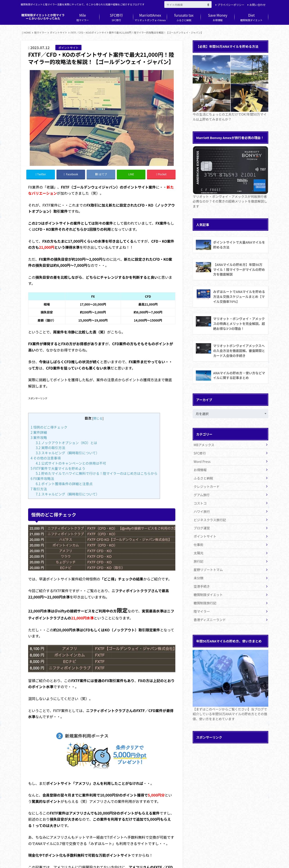Click the blog title in the header
This screenshot has height=868, width=289.
43,17
